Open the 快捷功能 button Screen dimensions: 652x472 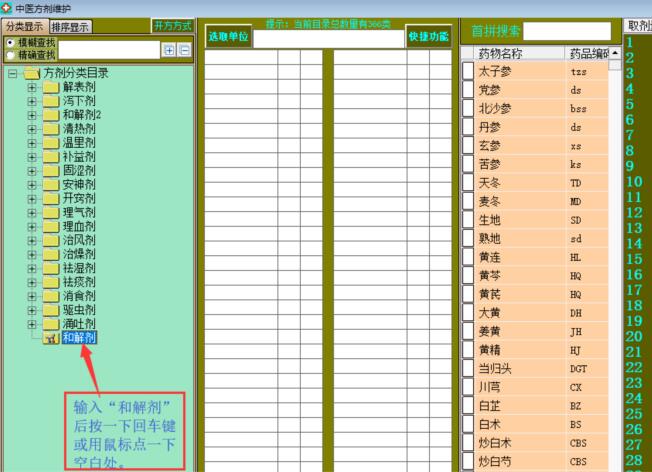429,37
